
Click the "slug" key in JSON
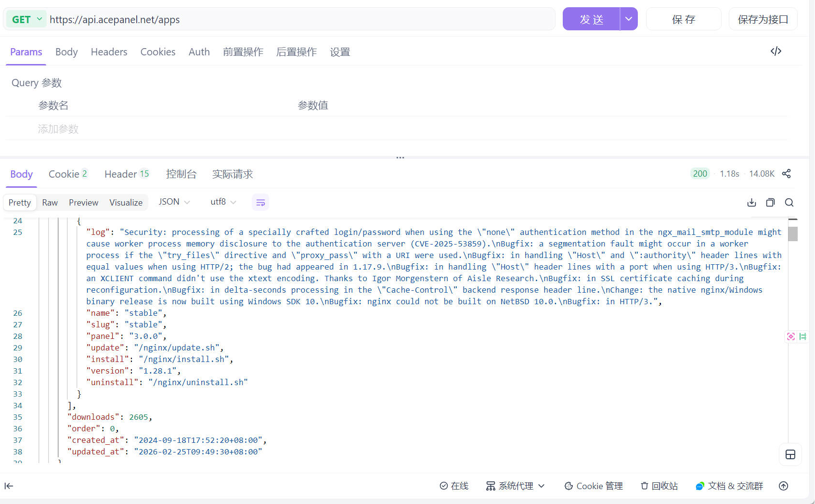[101, 324]
